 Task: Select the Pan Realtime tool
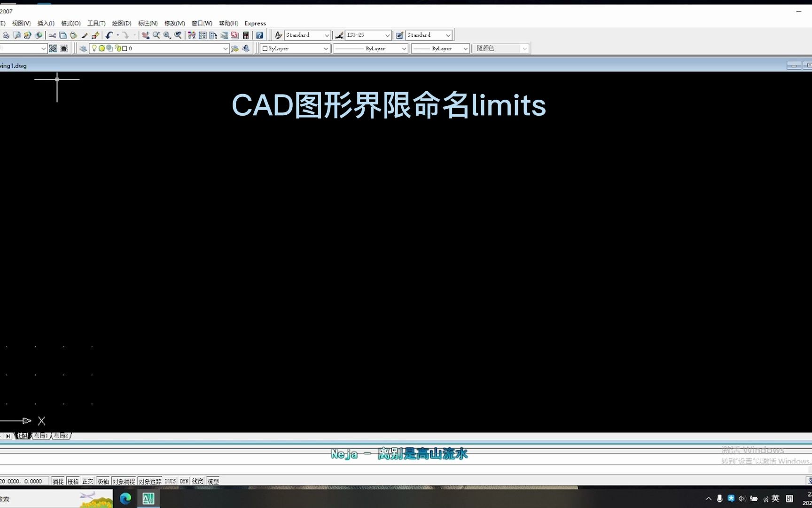pyautogui.click(x=145, y=35)
